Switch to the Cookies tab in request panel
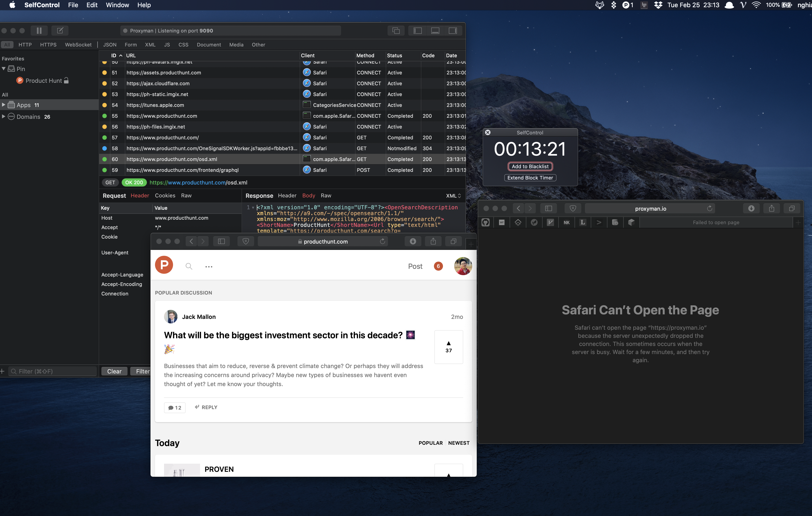 pos(165,195)
